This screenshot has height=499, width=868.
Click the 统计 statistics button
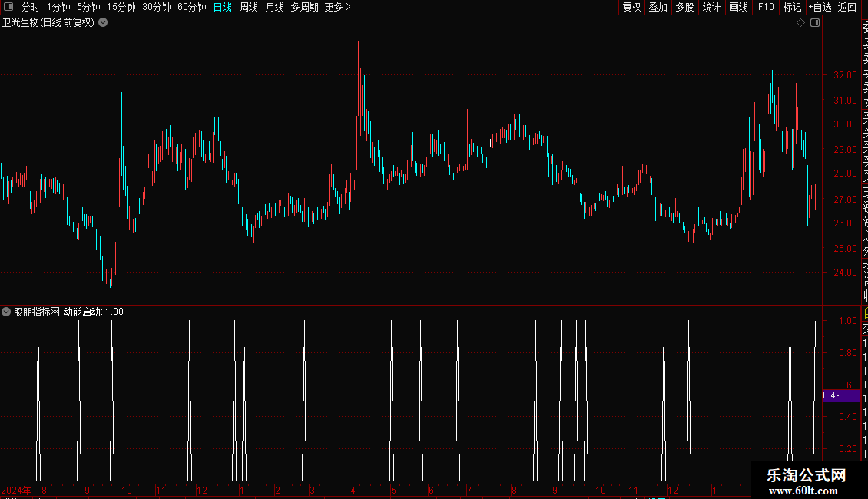pyautogui.click(x=711, y=7)
